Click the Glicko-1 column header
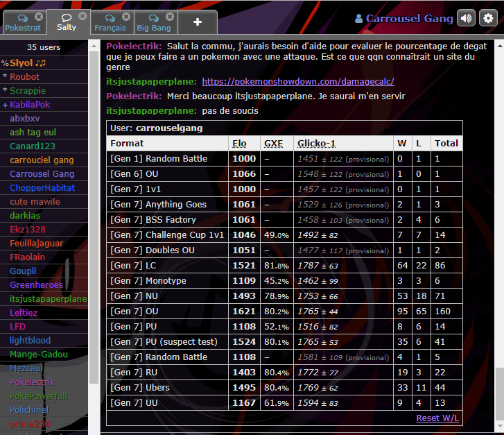 point(316,144)
